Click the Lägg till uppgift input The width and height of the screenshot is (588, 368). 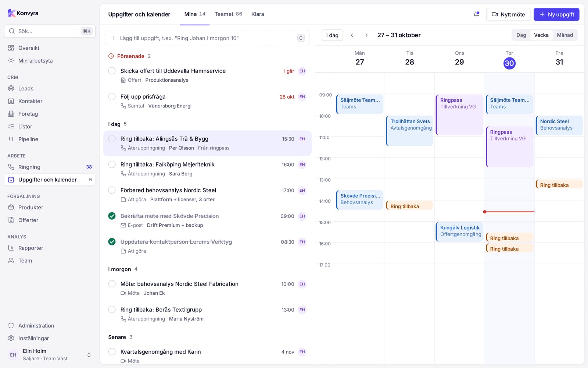point(207,38)
